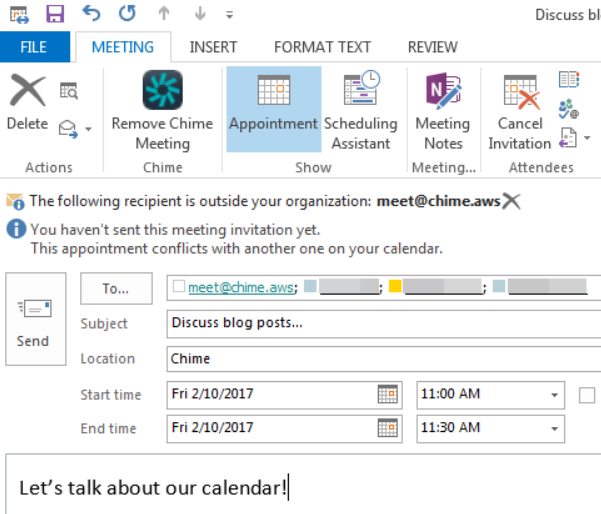Open the REVIEW tab
Screen dimensions: 601x514
click(x=433, y=47)
